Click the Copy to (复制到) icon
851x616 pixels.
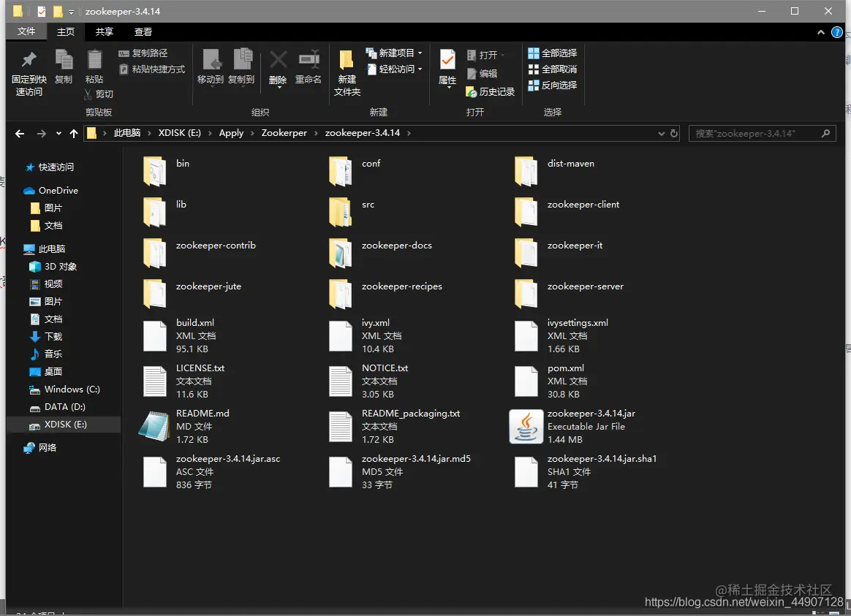242,60
